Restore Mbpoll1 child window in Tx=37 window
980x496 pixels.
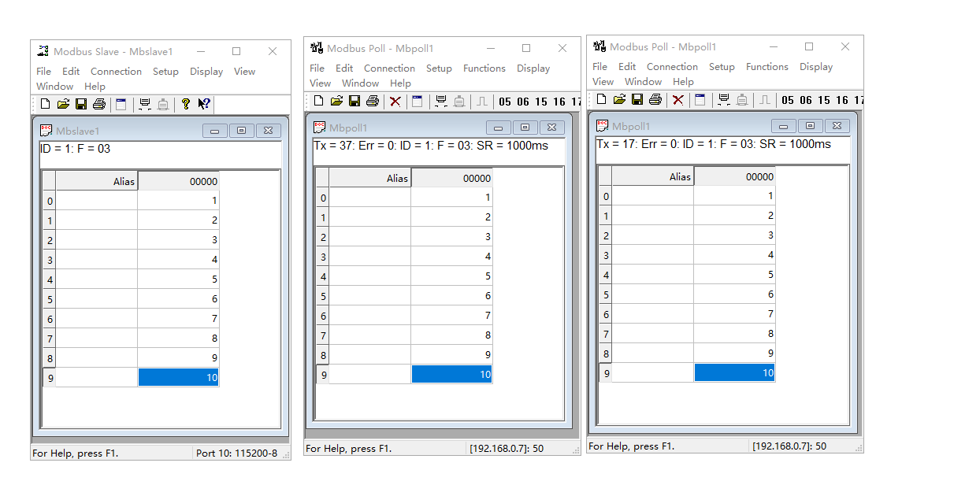point(525,128)
